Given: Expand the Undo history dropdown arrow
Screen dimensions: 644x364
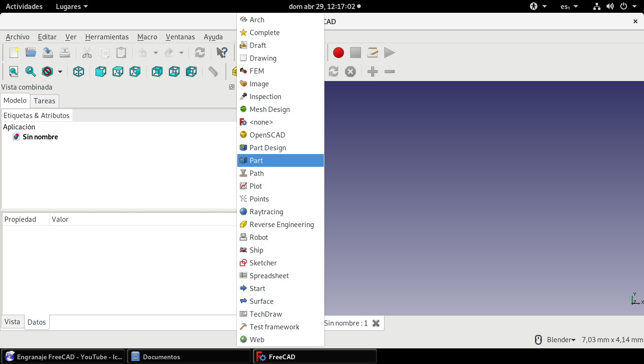Looking at the screenshot, I should tap(155, 53).
